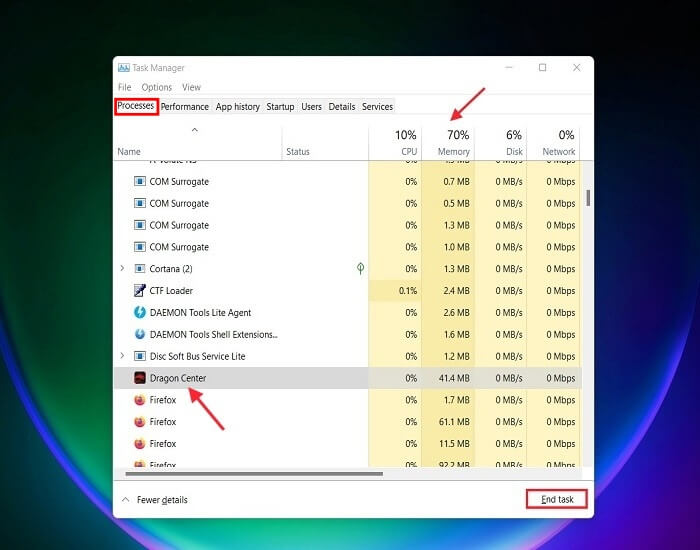Open the Options menu
This screenshot has width=700, height=550.
[x=157, y=87]
